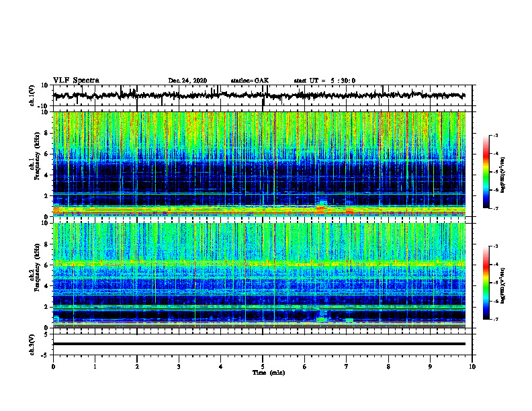Click the "-4" label on ch.2 color bar
The width and height of the screenshot is (532, 411).
[x=495, y=265]
